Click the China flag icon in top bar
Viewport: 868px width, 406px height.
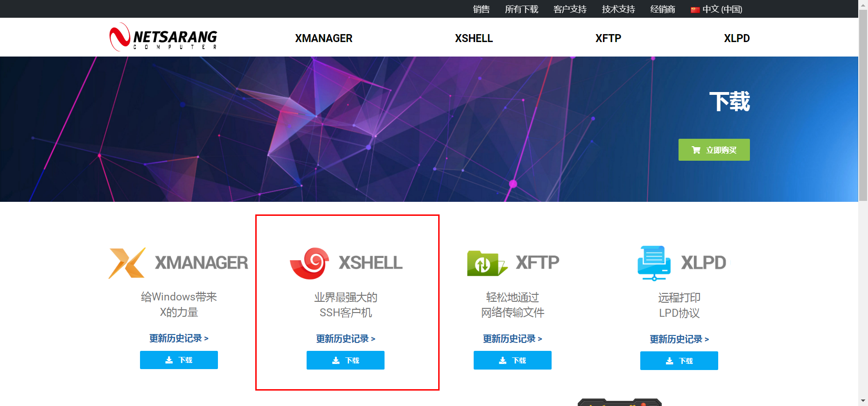tap(695, 9)
